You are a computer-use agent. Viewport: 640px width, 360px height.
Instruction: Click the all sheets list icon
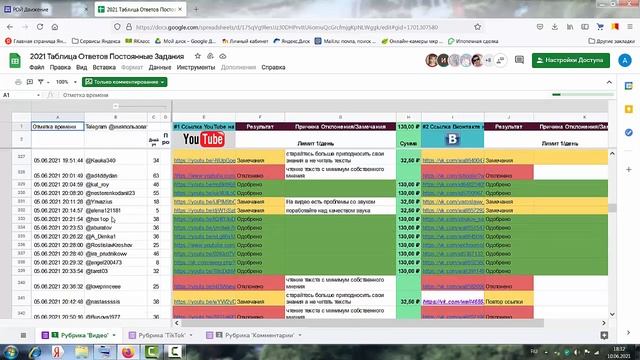pyautogui.click(x=23, y=335)
